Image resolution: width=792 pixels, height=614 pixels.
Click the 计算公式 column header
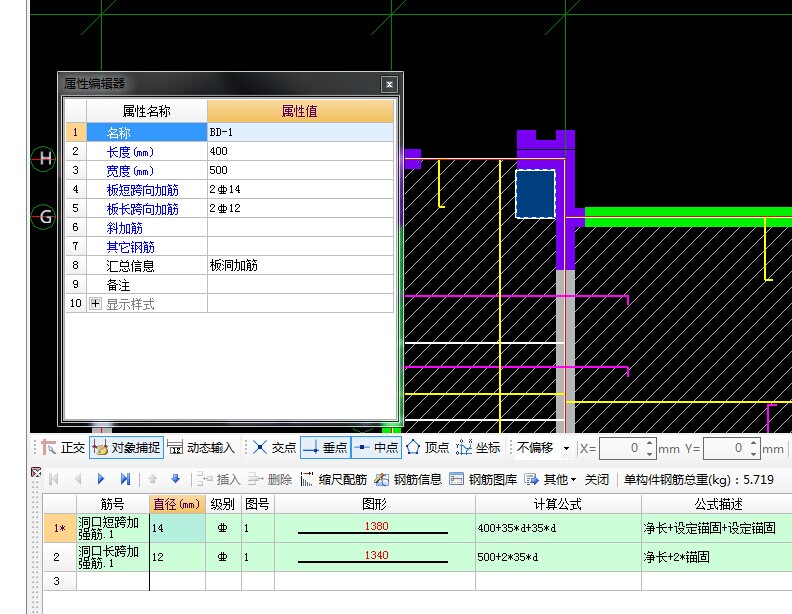point(558,504)
